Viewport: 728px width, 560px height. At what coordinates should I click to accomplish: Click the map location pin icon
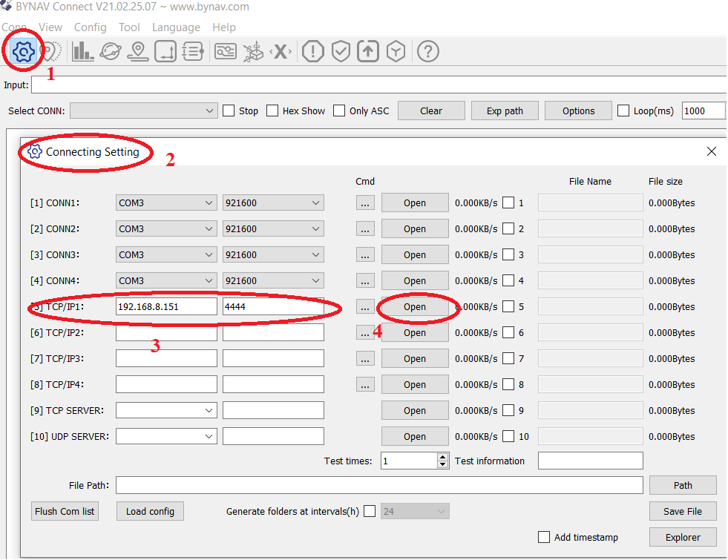click(x=137, y=51)
